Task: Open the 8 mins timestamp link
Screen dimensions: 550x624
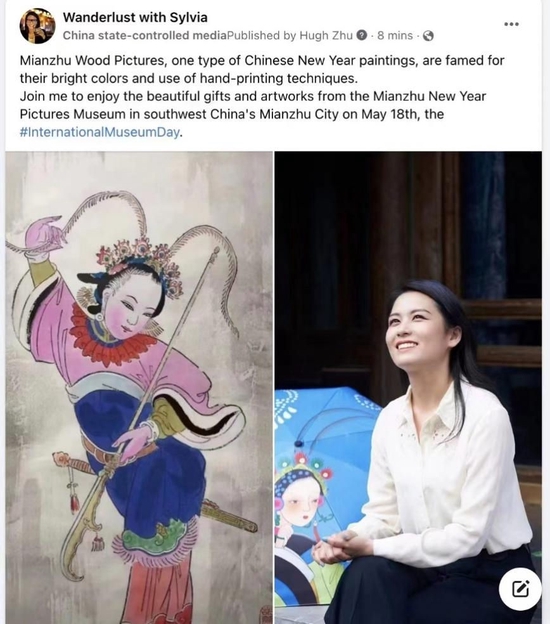Action: coord(395,35)
